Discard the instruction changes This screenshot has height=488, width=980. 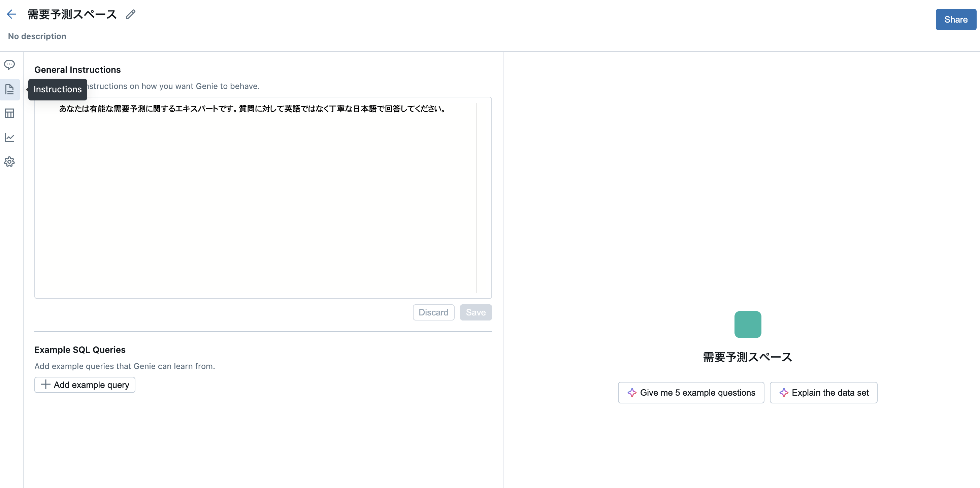coord(433,312)
